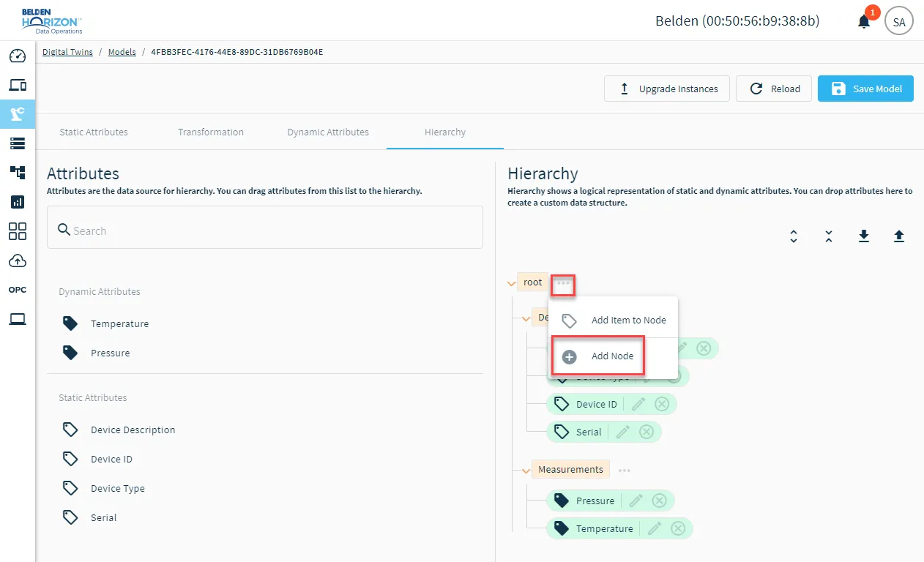924x562 pixels.
Task: Go to Digital Twins breadcrumb link
Action: click(x=67, y=52)
